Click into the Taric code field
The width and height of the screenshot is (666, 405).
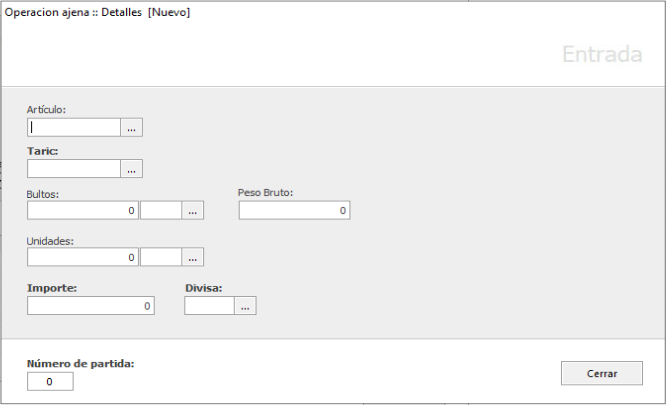75,169
